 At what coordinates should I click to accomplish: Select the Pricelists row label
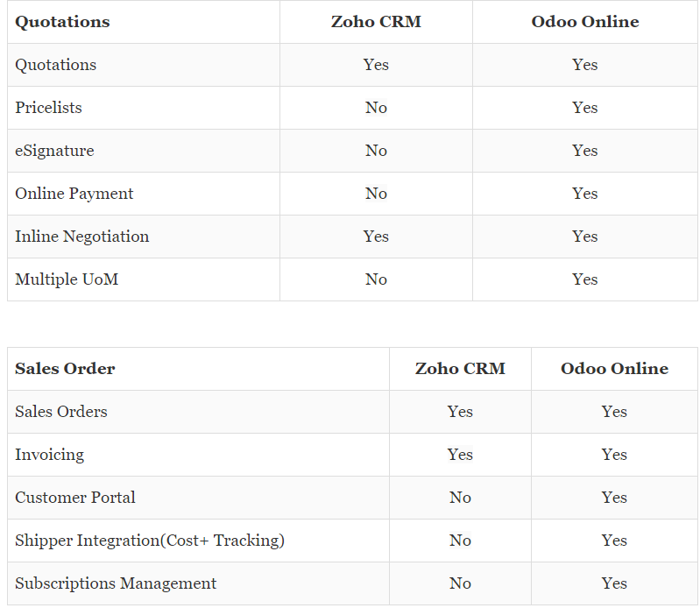click(x=48, y=108)
